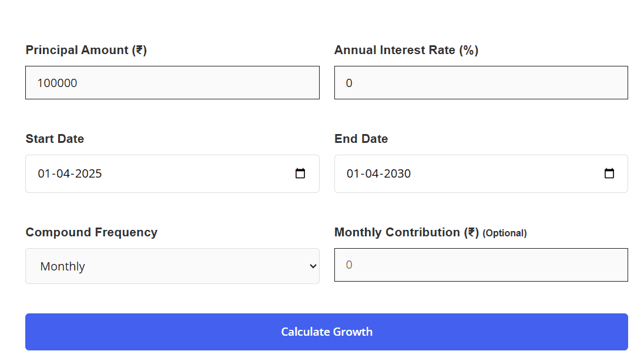
Task: Select the Compound Frequency label text
Action: click(91, 232)
